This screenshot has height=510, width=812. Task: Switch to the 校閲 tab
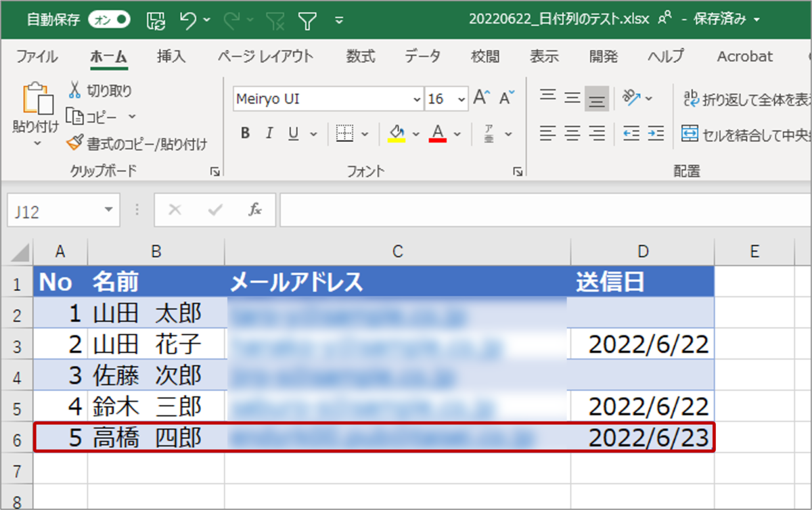(485, 57)
